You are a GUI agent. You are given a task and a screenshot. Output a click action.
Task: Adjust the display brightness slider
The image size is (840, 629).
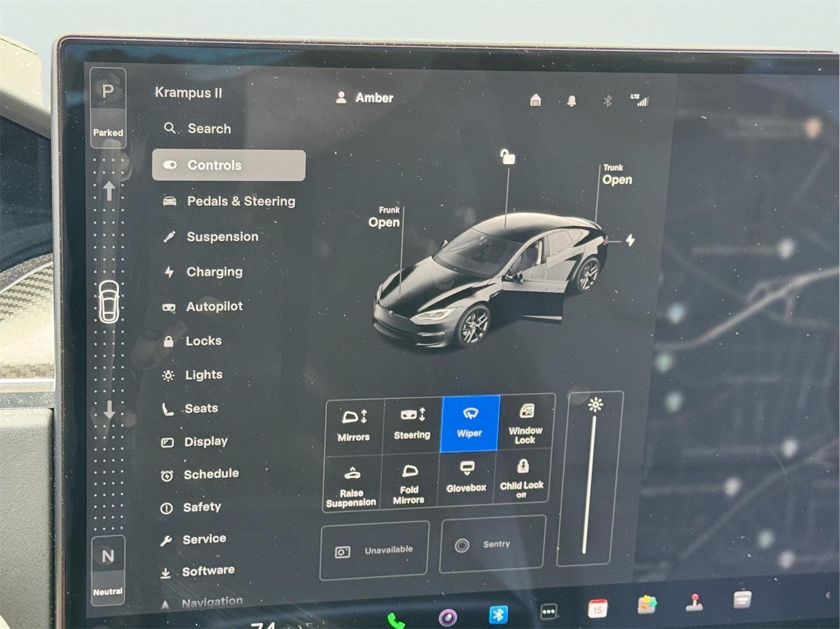coord(590,483)
